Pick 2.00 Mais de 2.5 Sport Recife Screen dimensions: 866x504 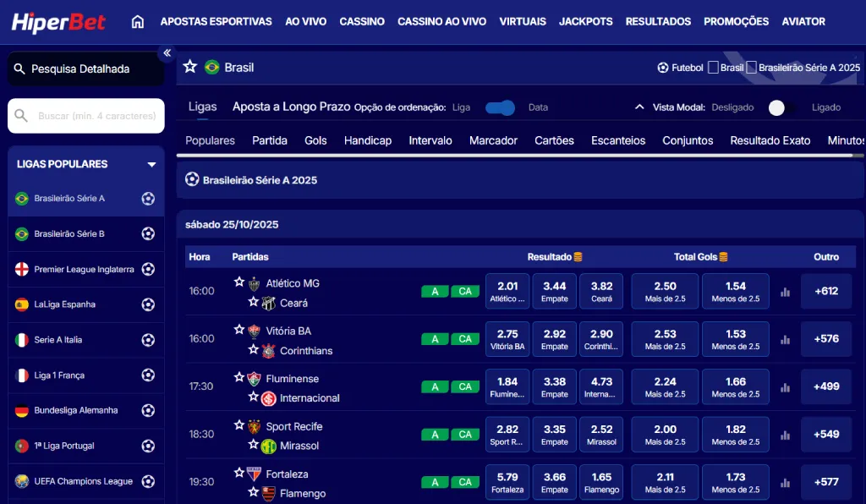click(x=665, y=435)
